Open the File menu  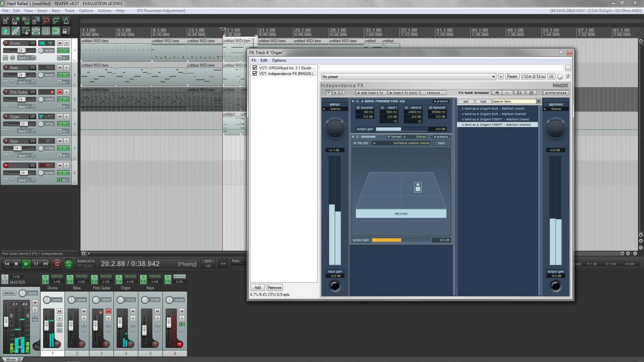5,11
